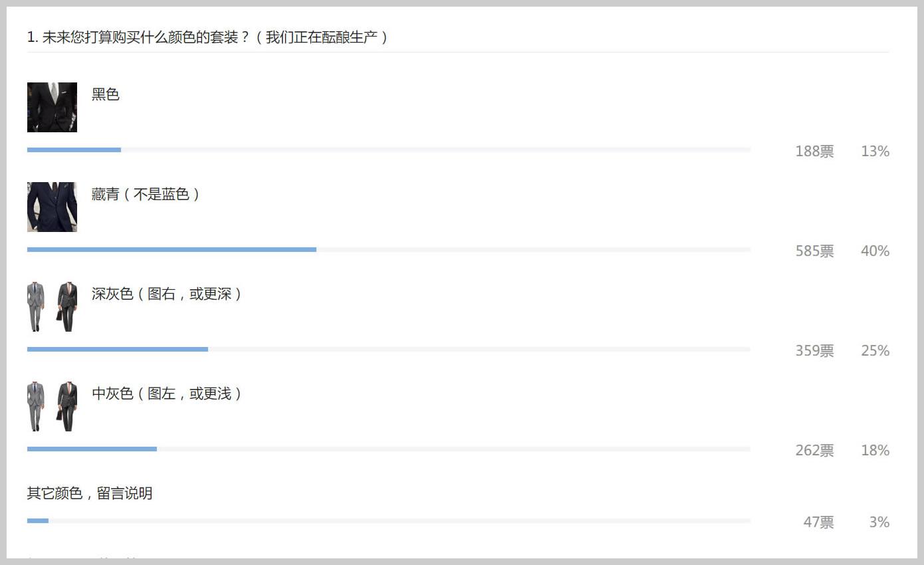Select the 黑色 option label
Viewport: 924px width, 565px height.
coord(106,94)
